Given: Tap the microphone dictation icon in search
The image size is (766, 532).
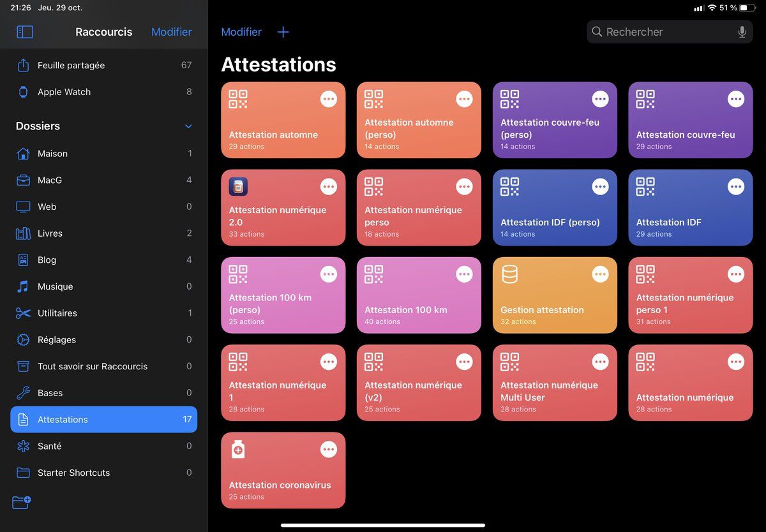Looking at the screenshot, I should click(x=742, y=32).
